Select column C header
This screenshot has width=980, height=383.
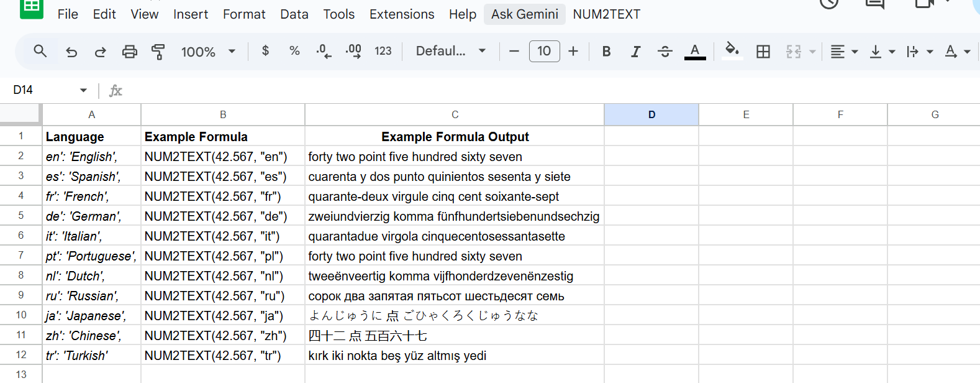[x=455, y=114]
